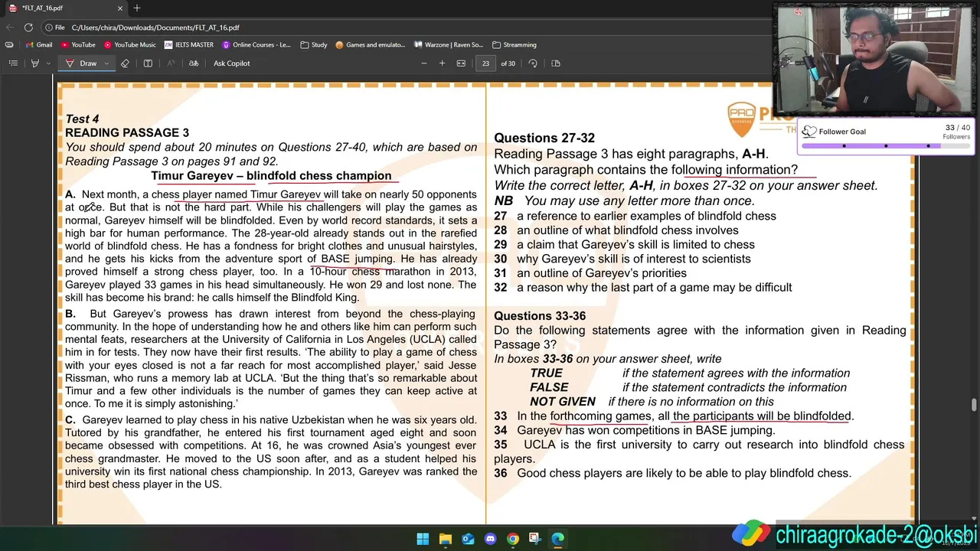The height and width of the screenshot is (551, 980).
Task: Open a new tab with the plus button
Action: click(136, 8)
